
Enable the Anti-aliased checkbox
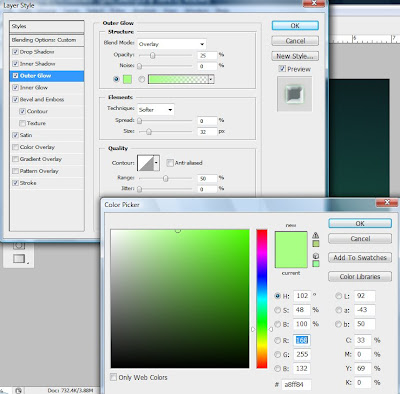pos(170,163)
